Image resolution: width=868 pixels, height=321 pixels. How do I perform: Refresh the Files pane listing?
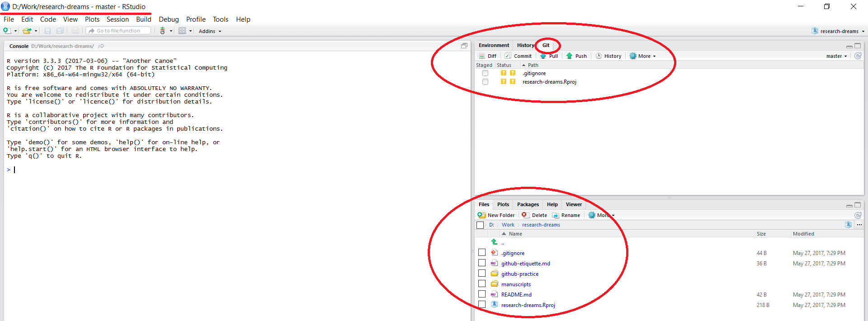(858, 215)
